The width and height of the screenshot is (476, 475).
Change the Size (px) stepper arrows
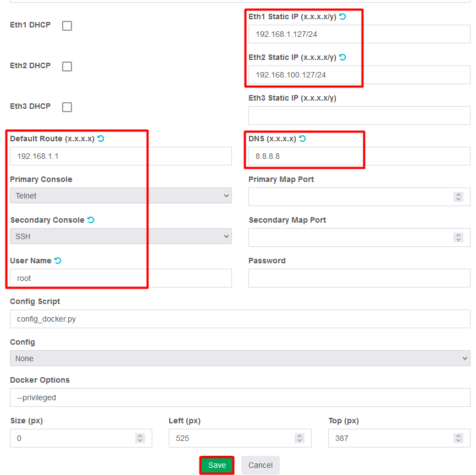[140, 438]
